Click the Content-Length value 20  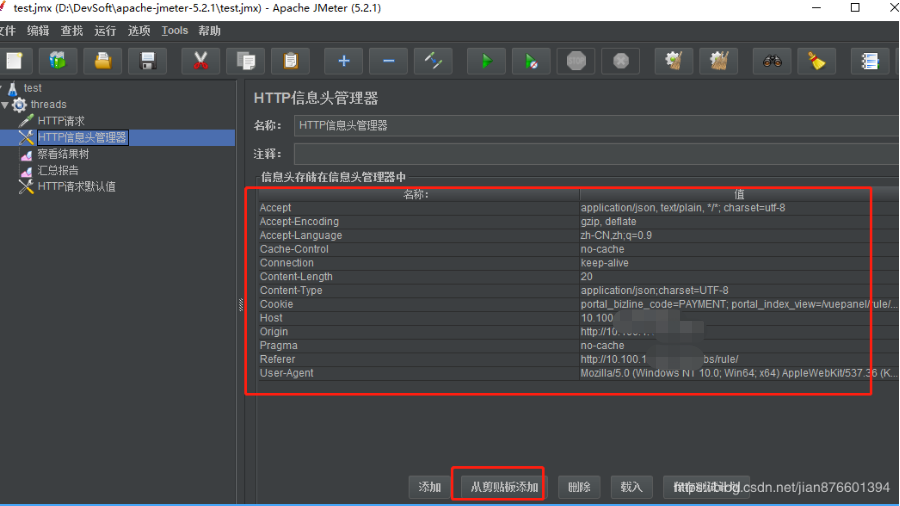pos(739,277)
